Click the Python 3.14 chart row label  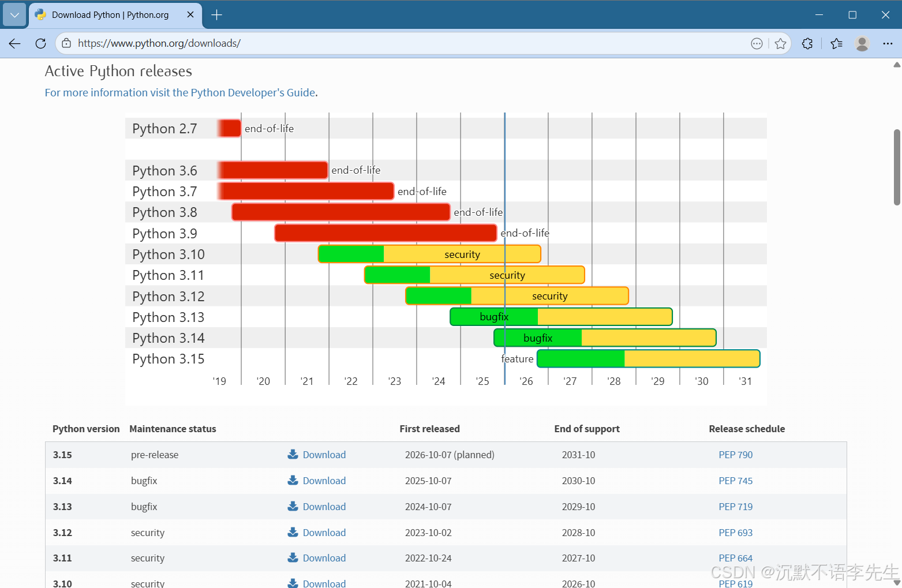tap(169, 338)
